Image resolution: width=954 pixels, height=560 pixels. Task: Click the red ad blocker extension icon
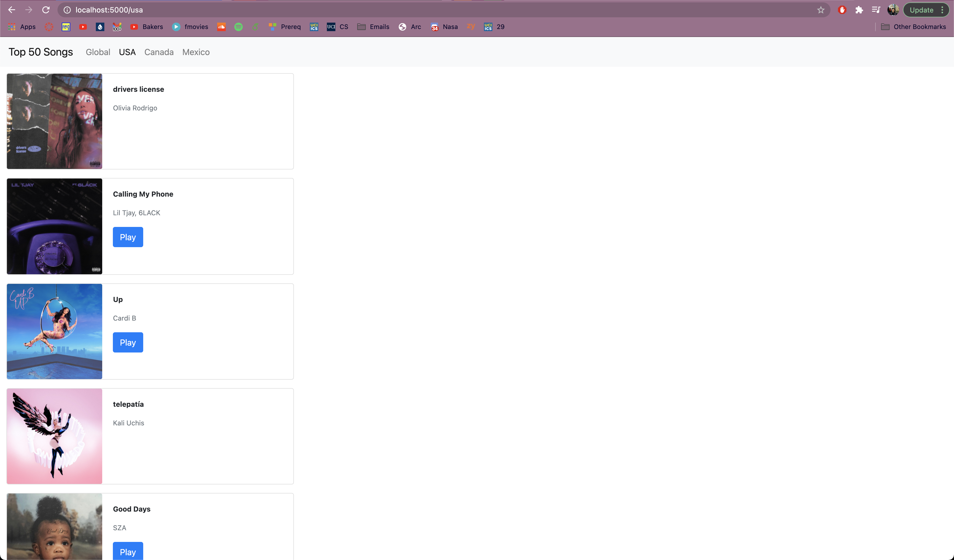[842, 10]
